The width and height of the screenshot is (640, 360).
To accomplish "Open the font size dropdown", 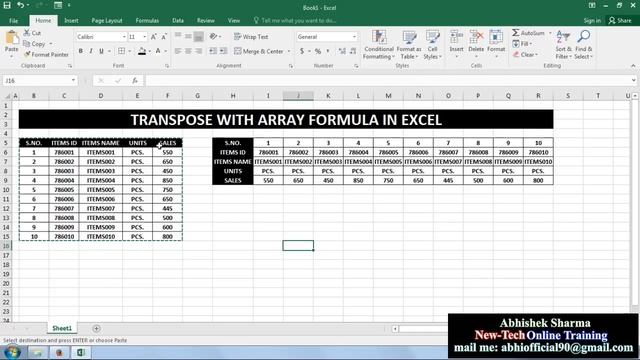I will (x=144, y=37).
